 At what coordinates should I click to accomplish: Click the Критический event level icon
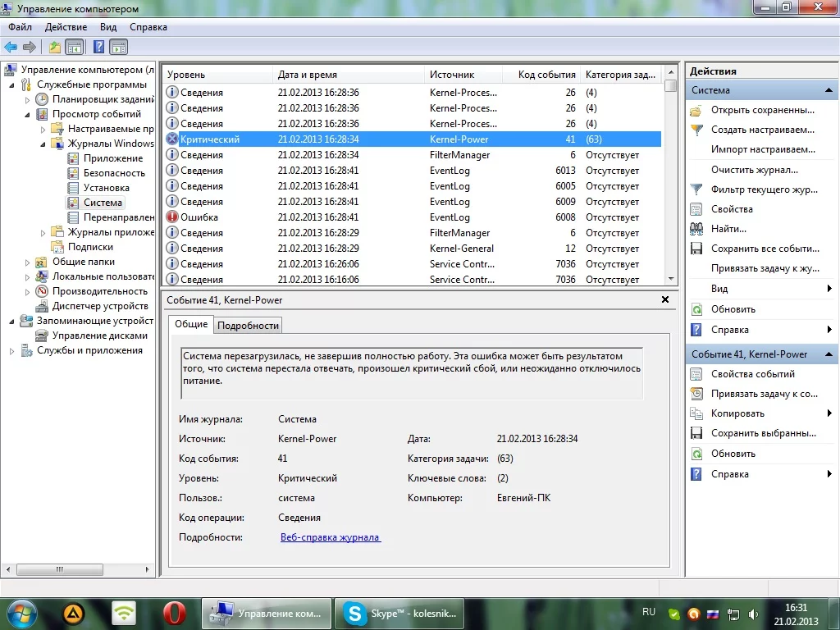coord(172,139)
